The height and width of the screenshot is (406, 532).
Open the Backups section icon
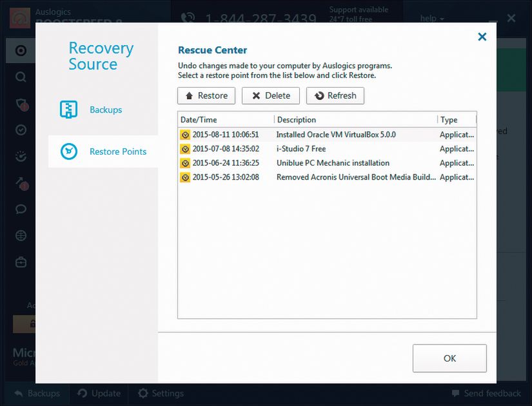tap(68, 110)
